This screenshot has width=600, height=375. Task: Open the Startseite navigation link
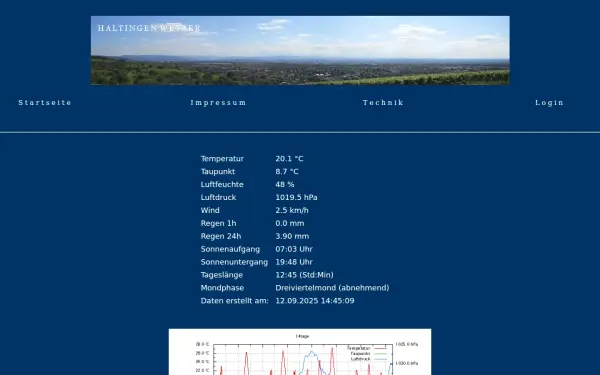click(45, 103)
